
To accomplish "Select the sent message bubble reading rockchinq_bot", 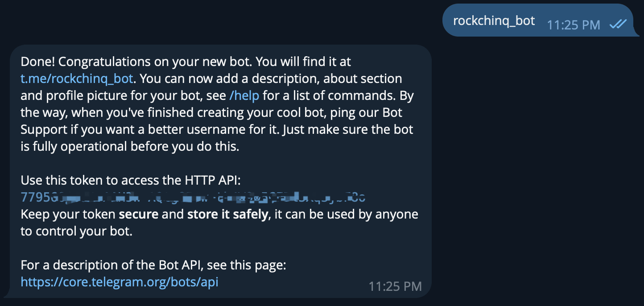I will coord(494,21).
